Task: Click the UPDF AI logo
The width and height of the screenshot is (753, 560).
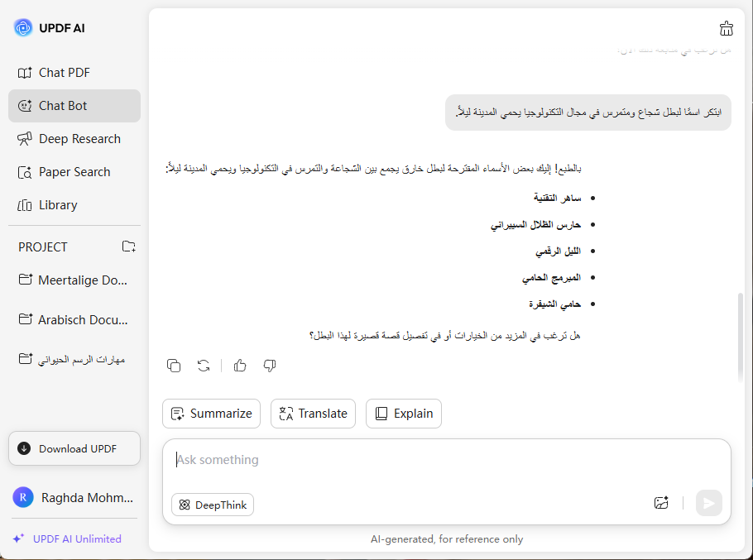Action: (x=23, y=28)
